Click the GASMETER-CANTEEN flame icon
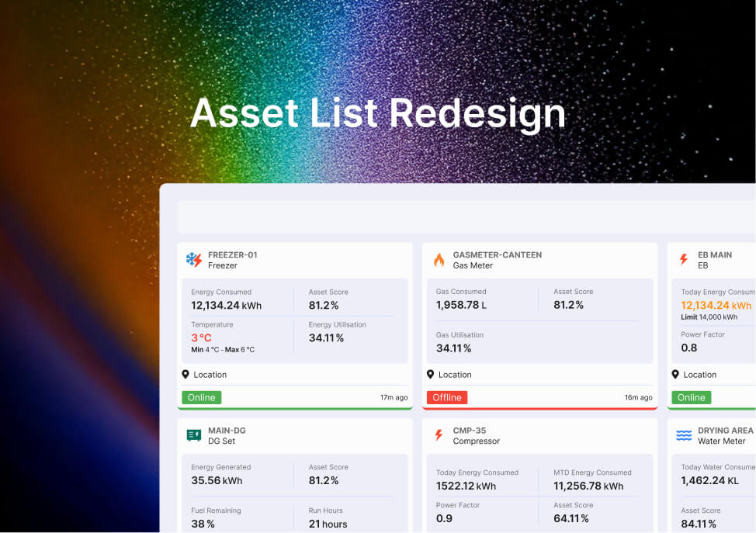 pyautogui.click(x=439, y=260)
